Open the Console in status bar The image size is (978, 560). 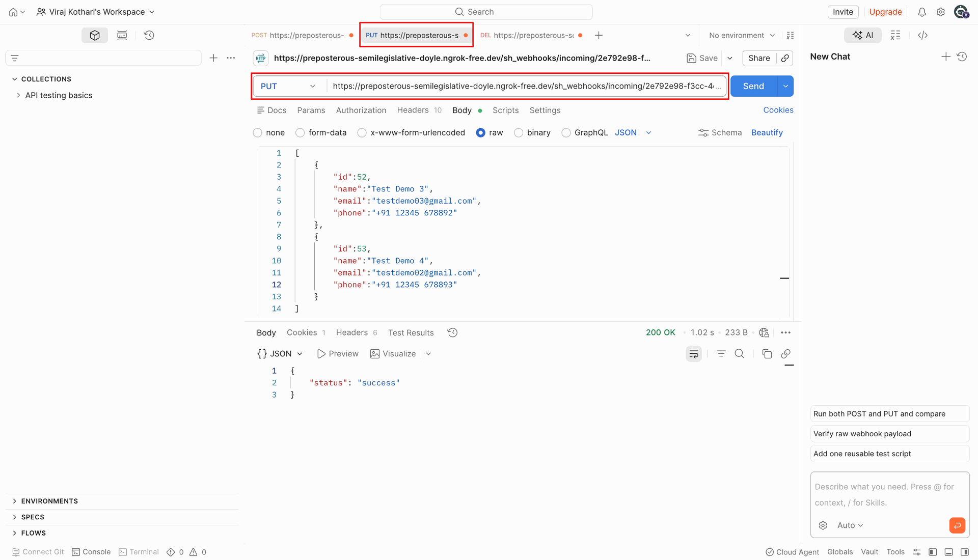(91, 552)
